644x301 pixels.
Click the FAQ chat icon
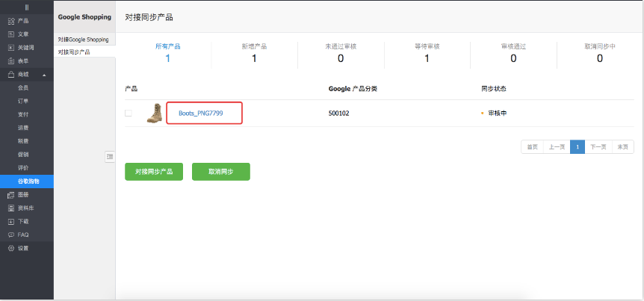[11, 235]
